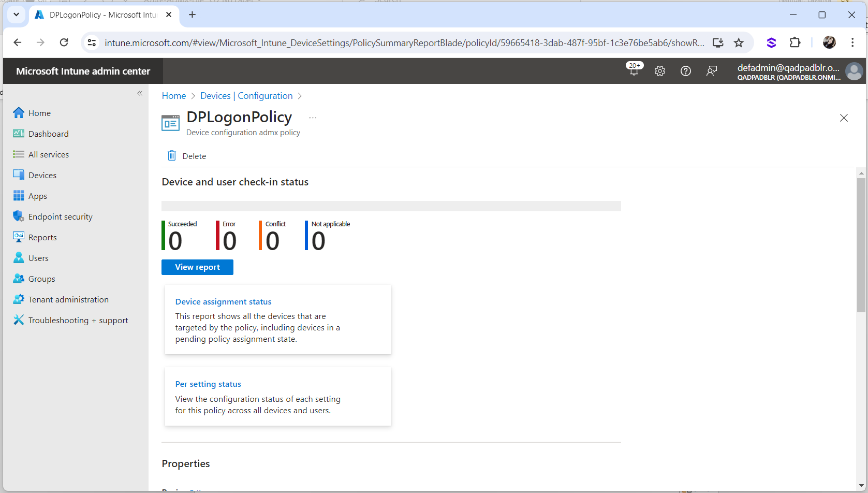Click the defadmin account name
The image size is (868, 493).
(788, 67)
